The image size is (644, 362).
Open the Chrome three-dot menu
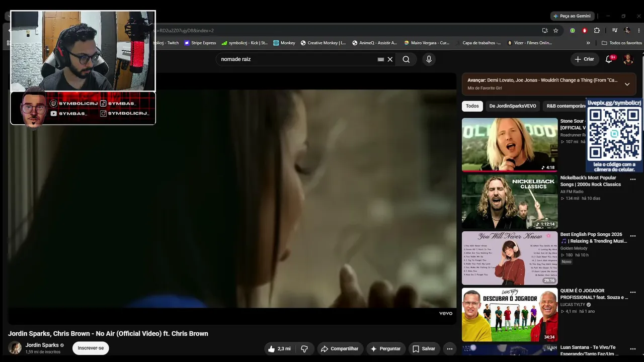(x=639, y=30)
